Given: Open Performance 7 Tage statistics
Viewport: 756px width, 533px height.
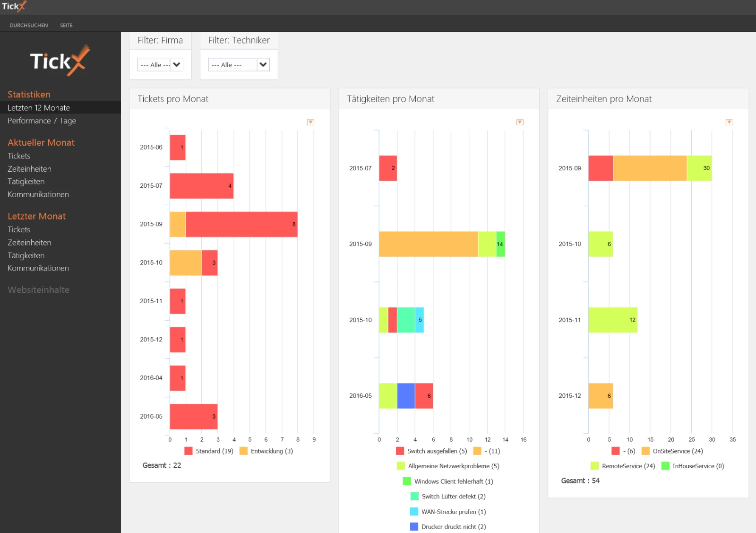Looking at the screenshot, I should click(42, 121).
